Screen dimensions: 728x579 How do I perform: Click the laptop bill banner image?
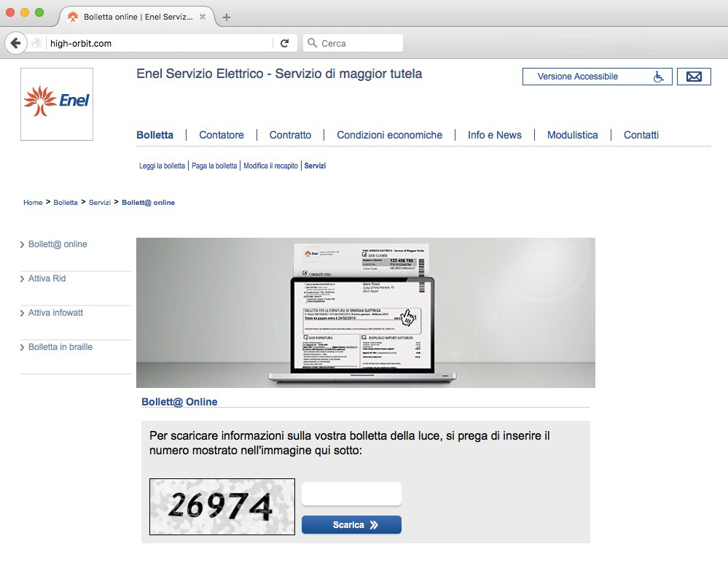[365, 313]
